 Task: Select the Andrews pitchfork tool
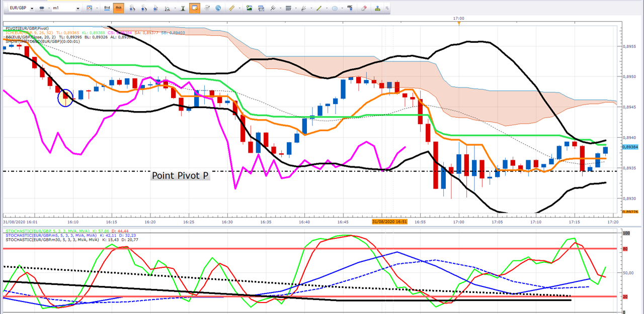coord(273,8)
